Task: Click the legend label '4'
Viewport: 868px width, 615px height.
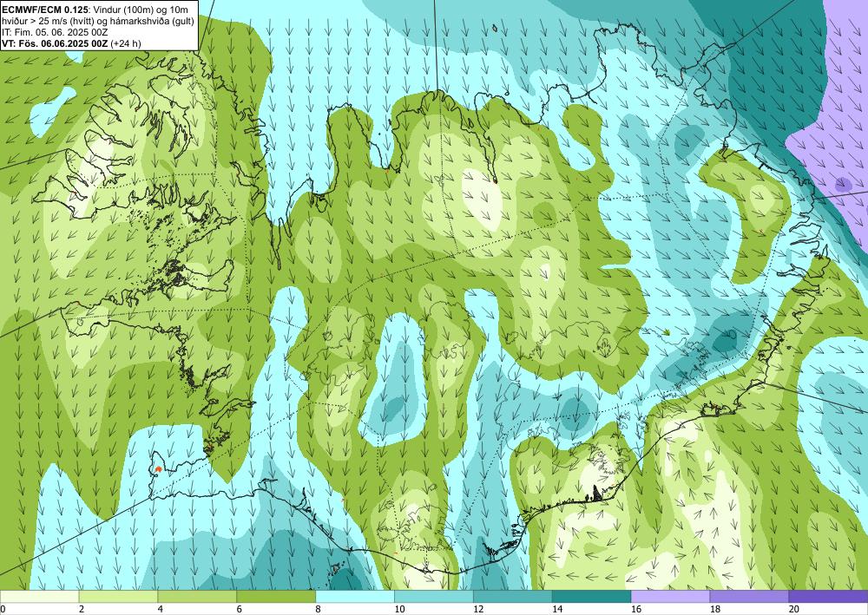Action: pos(160,609)
